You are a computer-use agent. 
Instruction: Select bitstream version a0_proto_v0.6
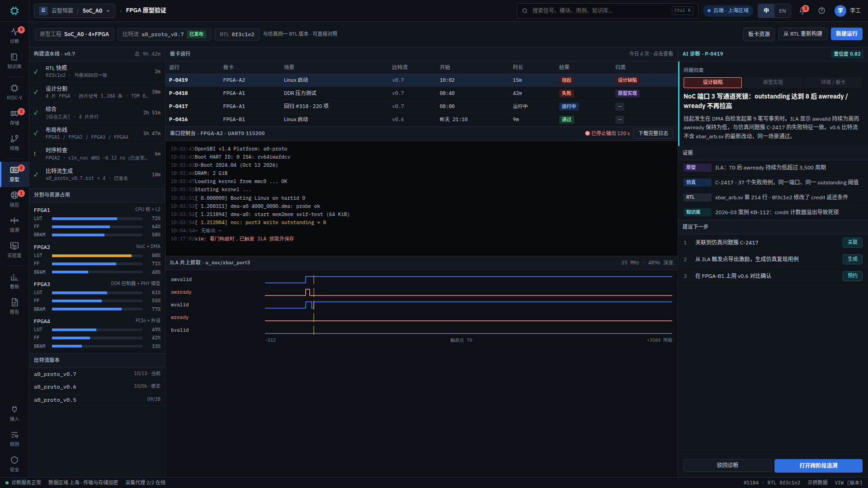point(97,387)
